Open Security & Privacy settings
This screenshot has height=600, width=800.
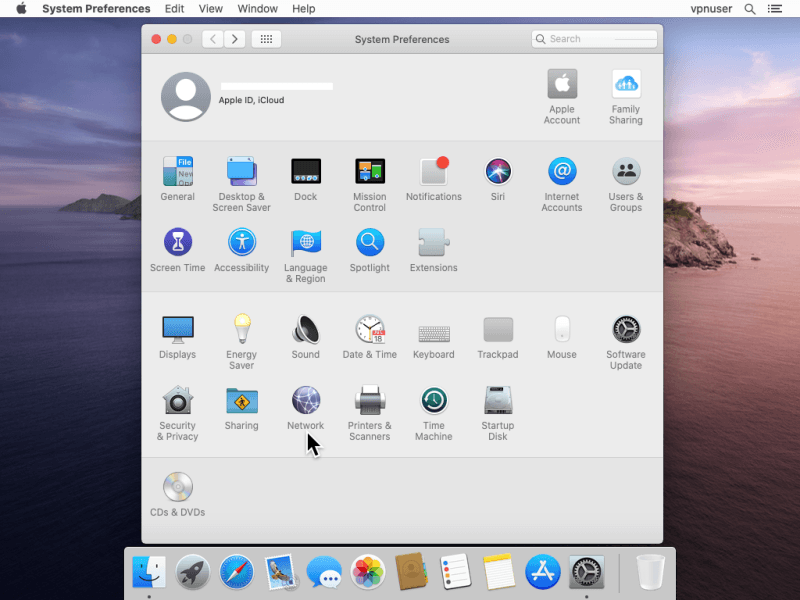tap(177, 402)
